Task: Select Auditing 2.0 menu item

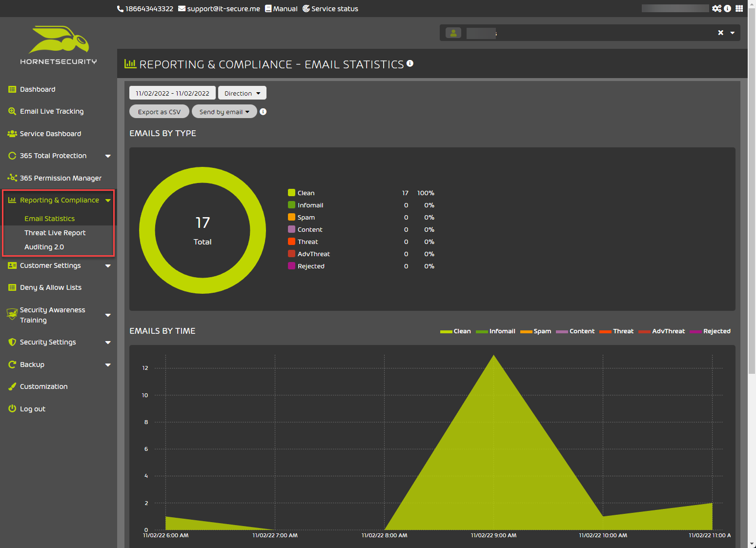Action: click(x=44, y=247)
